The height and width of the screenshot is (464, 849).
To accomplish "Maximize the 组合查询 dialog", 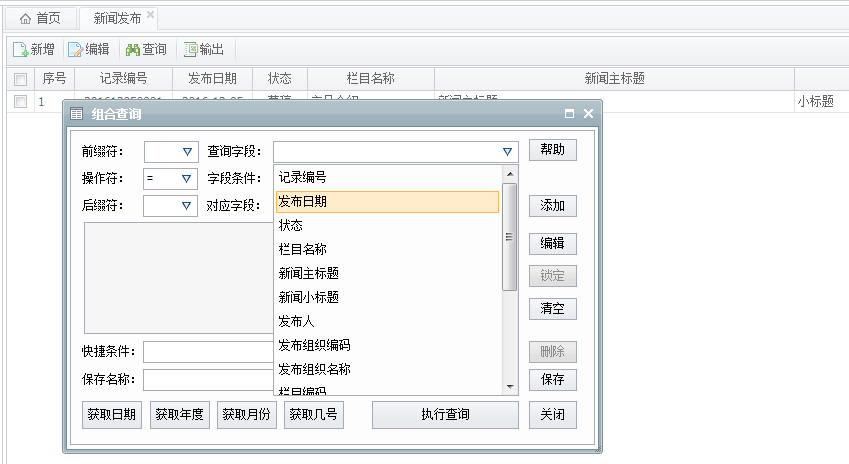I will [569, 114].
